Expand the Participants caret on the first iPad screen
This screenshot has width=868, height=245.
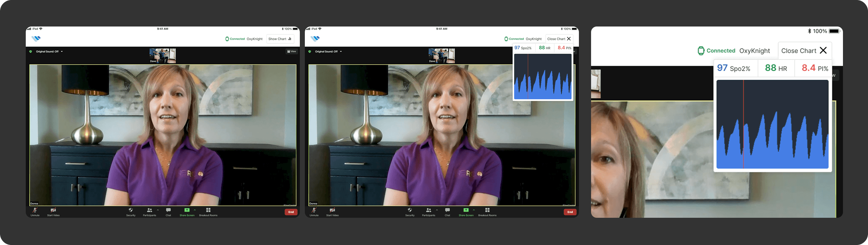click(158, 210)
